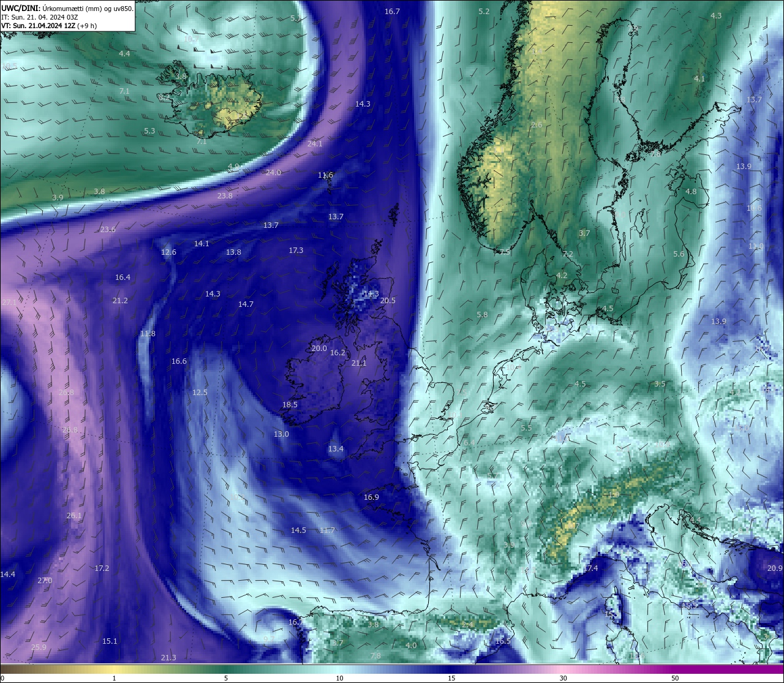
Task: Click the 13.0 value south of Ireland
Action: click(x=281, y=434)
